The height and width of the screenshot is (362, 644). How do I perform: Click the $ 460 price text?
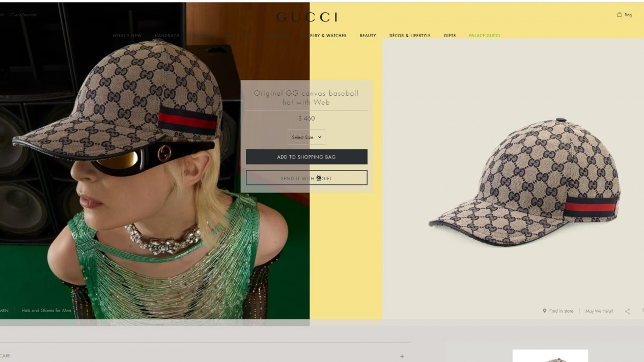click(x=306, y=118)
